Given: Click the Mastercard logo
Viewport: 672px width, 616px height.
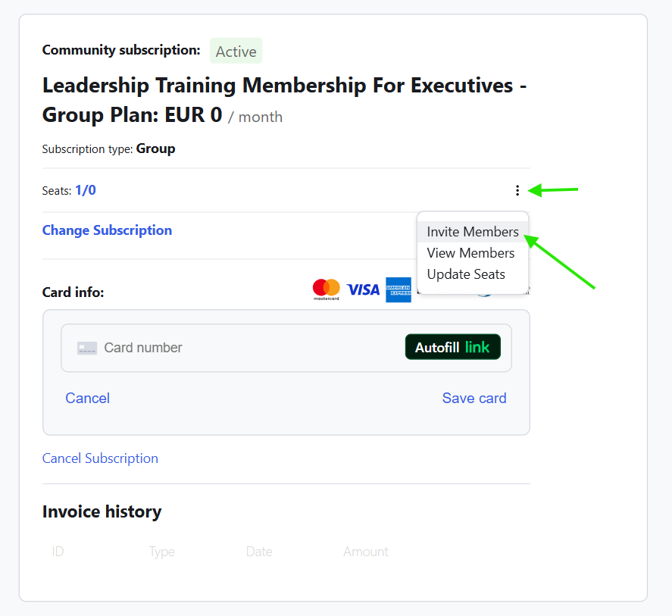Looking at the screenshot, I should click(x=327, y=289).
